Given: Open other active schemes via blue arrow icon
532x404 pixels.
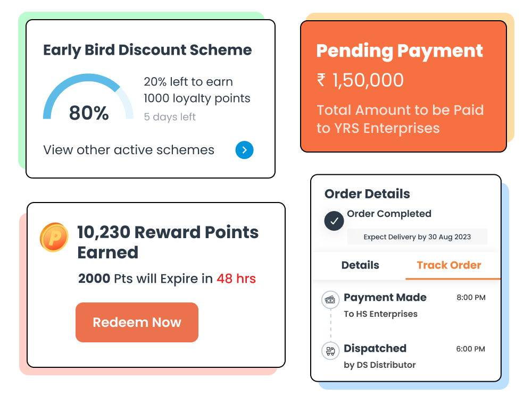Looking at the screenshot, I should (x=244, y=150).
